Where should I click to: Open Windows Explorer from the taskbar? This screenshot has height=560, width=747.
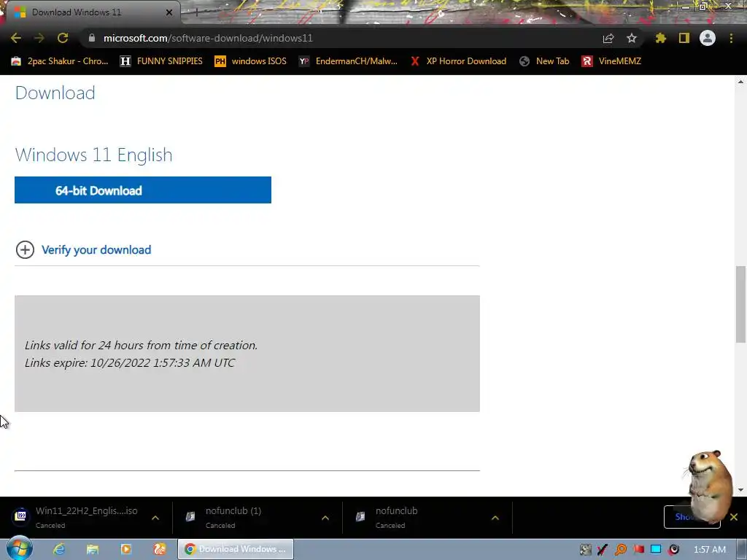click(93, 549)
